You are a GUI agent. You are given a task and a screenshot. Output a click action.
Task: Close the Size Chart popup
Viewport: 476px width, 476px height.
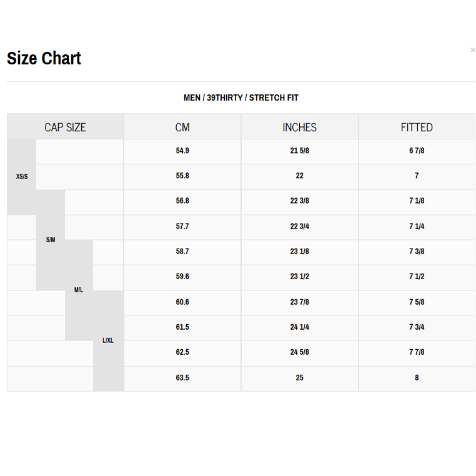(x=472, y=50)
